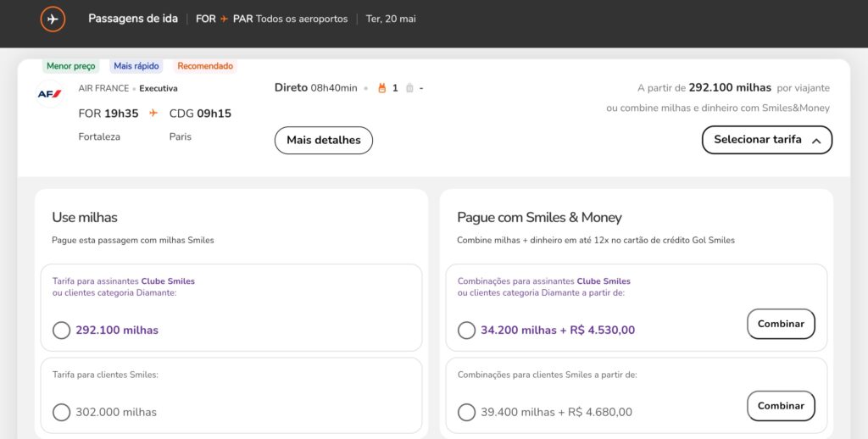Select the 292.100 milhas Clube Smiles fare
The width and height of the screenshot is (868, 439).
(x=61, y=330)
